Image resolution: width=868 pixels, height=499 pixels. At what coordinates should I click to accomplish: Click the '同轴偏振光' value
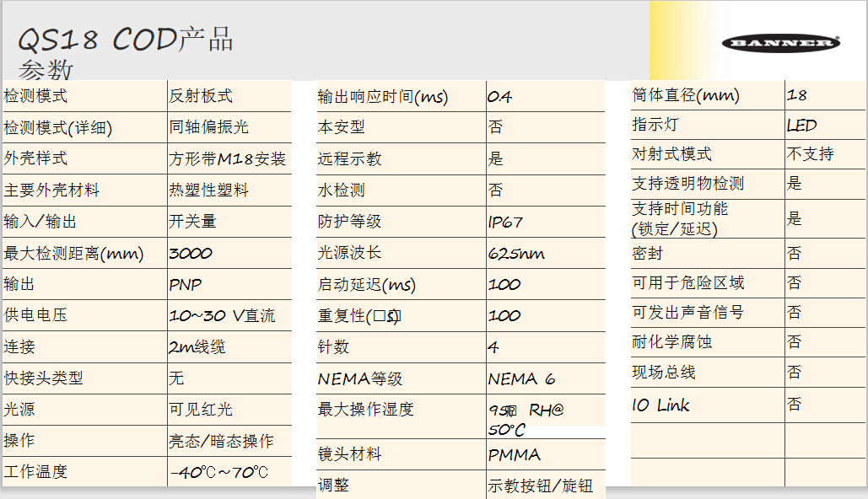[208, 126]
